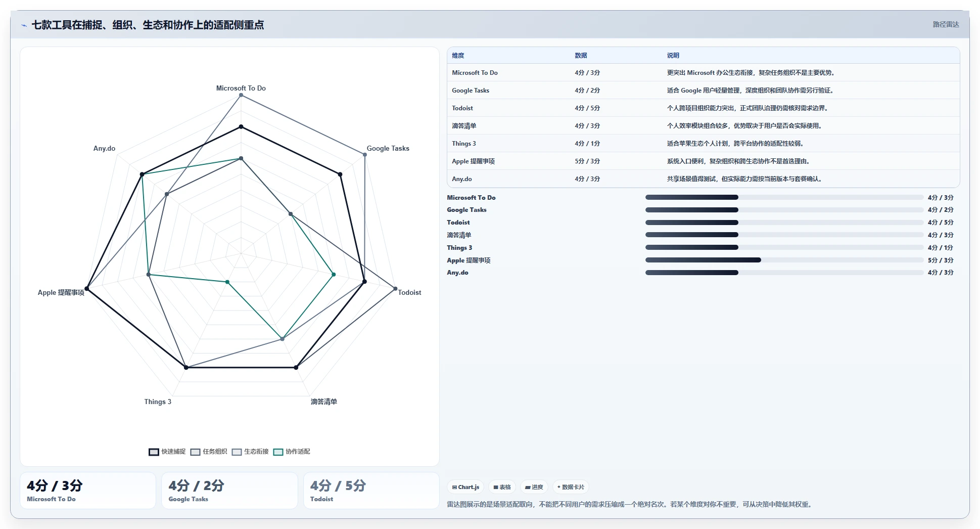Image resolution: width=980 pixels, height=529 pixels.
Task: Click the 表格 chip
Action: (502, 487)
